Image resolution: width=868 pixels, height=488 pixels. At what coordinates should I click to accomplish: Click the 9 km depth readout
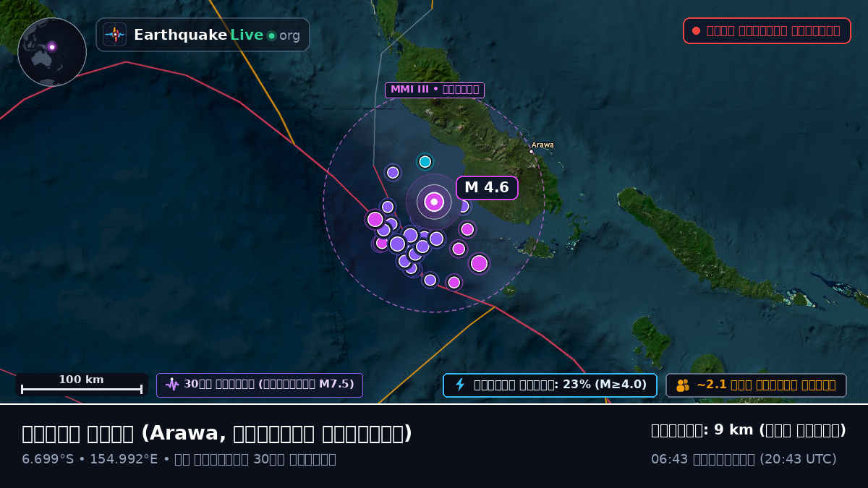(749, 430)
